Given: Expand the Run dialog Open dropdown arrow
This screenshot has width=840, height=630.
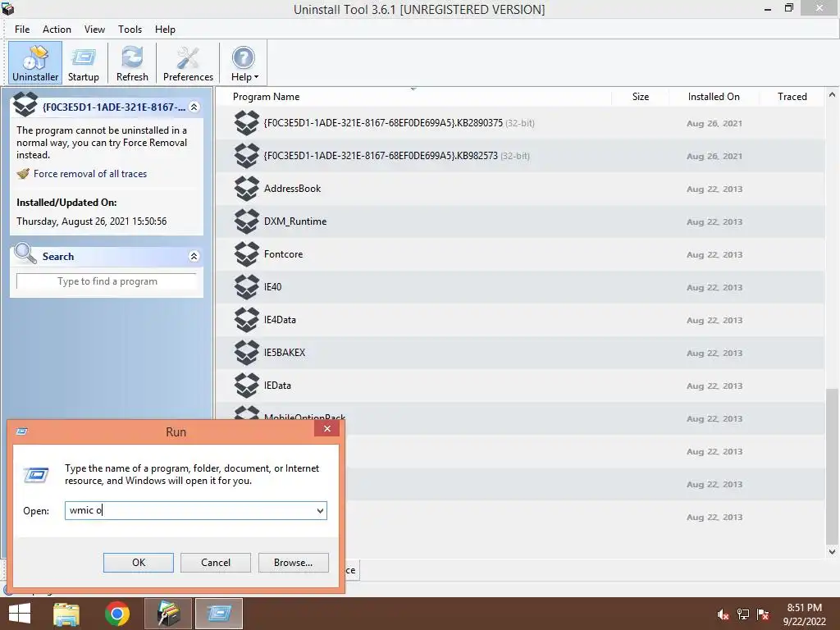Looking at the screenshot, I should (x=321, y=510).
